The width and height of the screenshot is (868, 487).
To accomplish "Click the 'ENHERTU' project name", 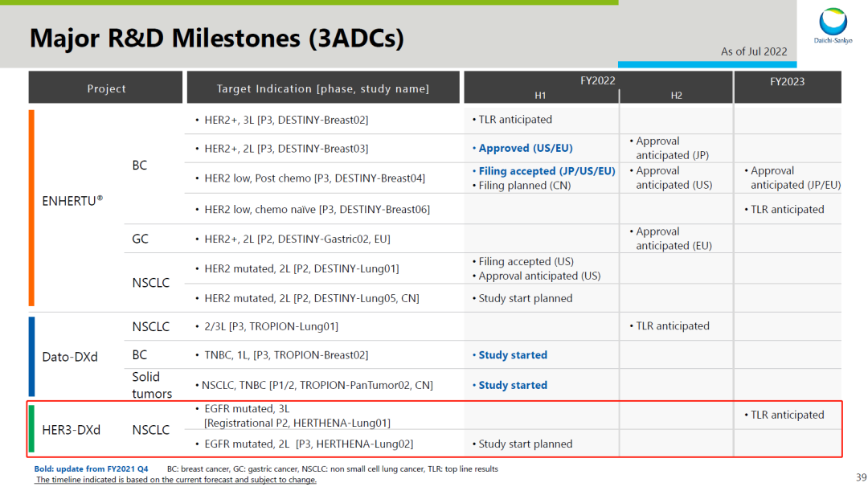I will [x=72, y=200].
